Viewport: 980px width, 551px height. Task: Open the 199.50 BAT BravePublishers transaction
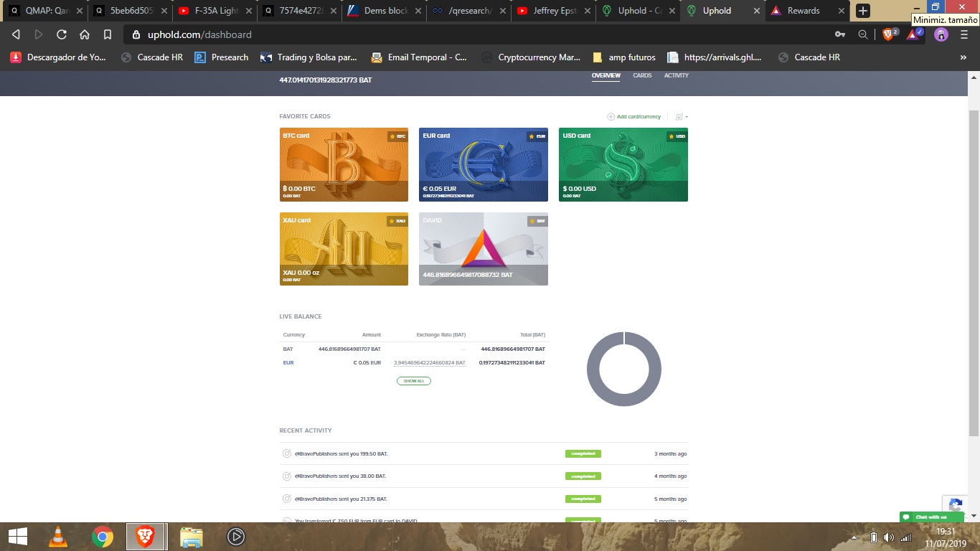click(484, 453)
